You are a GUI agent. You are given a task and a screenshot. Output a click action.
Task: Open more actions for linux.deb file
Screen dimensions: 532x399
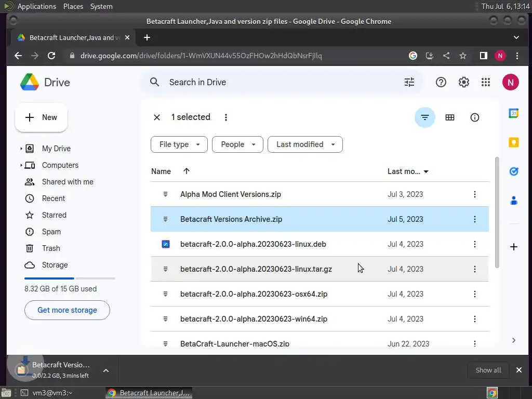click(x=474, y=244)
